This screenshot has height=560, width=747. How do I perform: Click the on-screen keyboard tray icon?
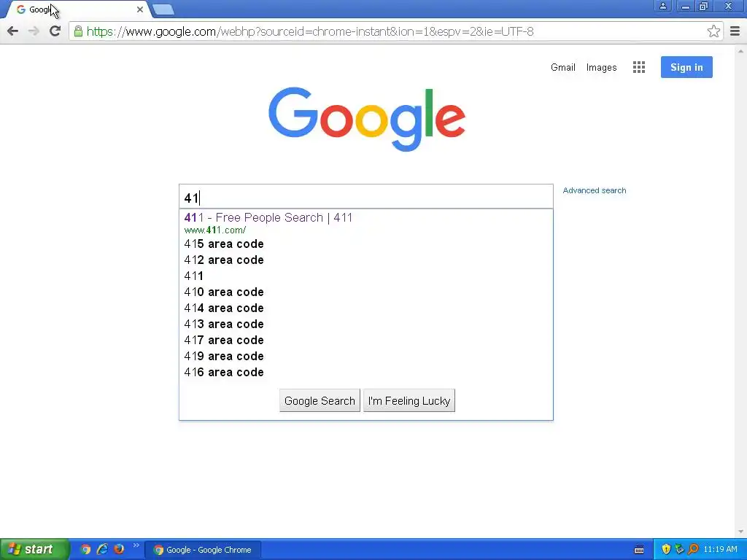[x=639, y=550]
